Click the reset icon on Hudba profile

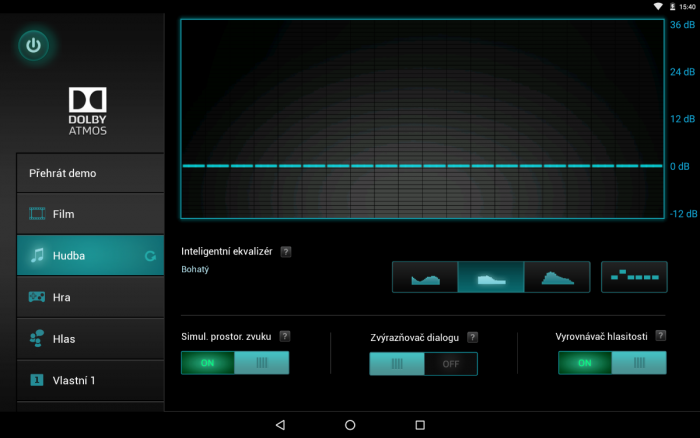coord(150,256)
